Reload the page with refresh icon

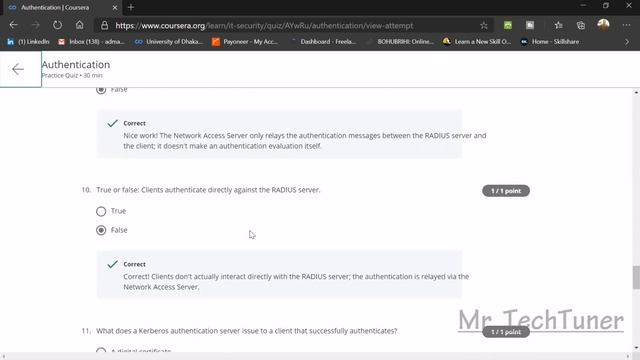(58, 25)
